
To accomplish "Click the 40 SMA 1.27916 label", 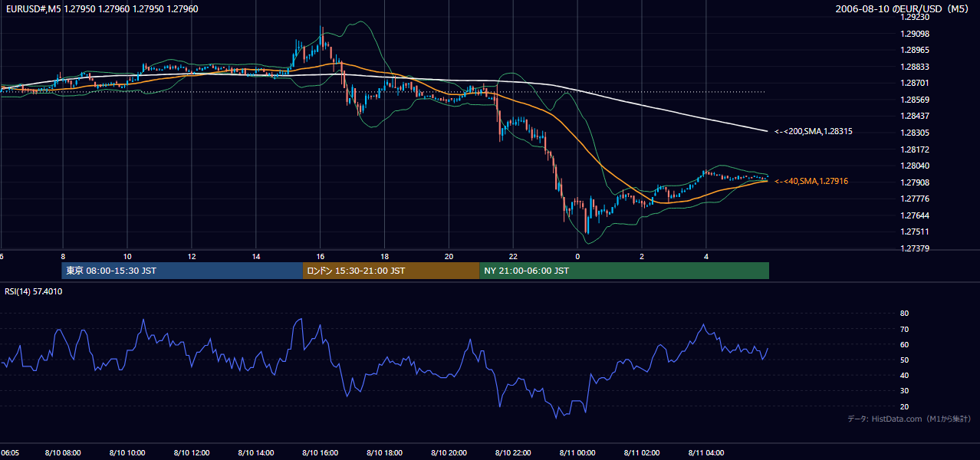I will click(811, 181).
